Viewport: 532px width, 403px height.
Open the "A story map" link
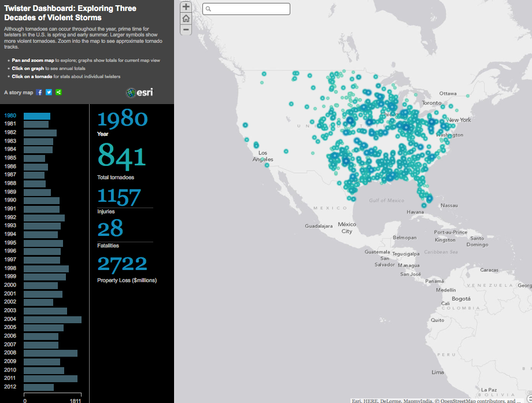[x=19, y=93]
